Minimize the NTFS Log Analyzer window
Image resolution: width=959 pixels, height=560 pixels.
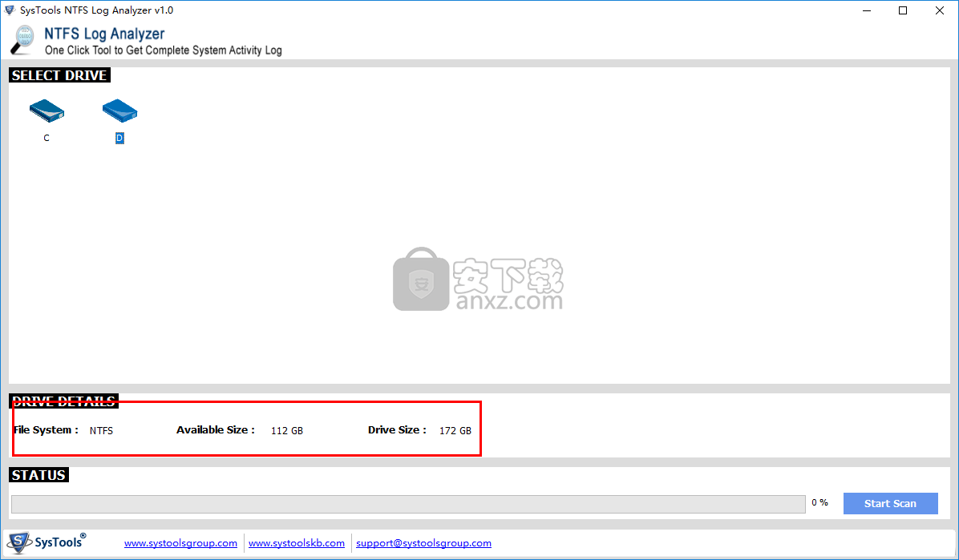coord(868,10)
